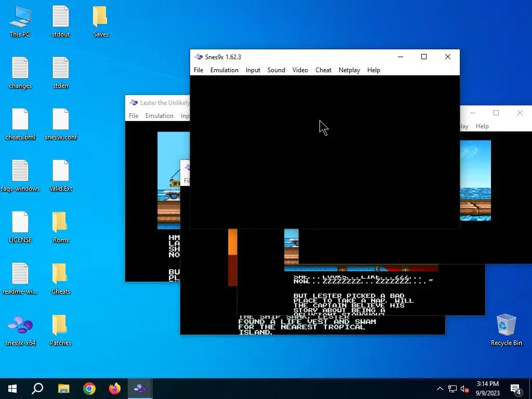Screen dimensions: 532x399
Task: Open File menu in Lester the Unlikely window
Action: pos(134,116)
